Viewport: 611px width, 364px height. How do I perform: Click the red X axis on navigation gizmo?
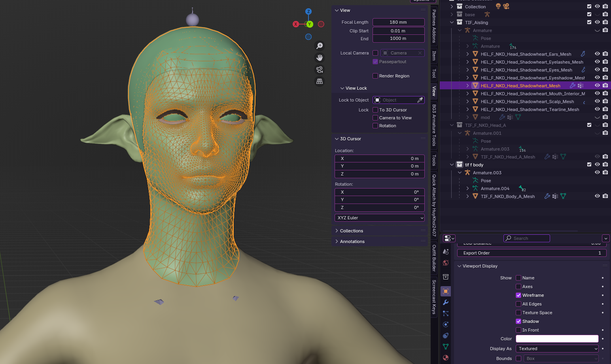click(296, 24)
